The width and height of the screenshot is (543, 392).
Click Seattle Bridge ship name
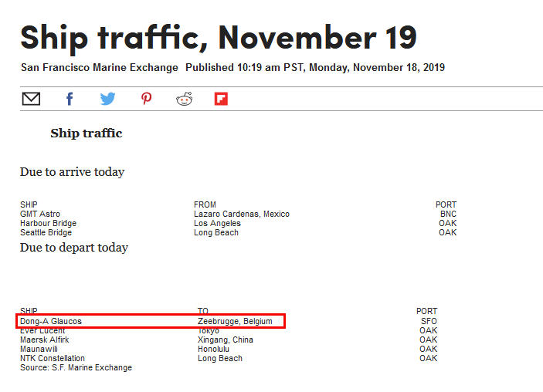pos(46,232)
